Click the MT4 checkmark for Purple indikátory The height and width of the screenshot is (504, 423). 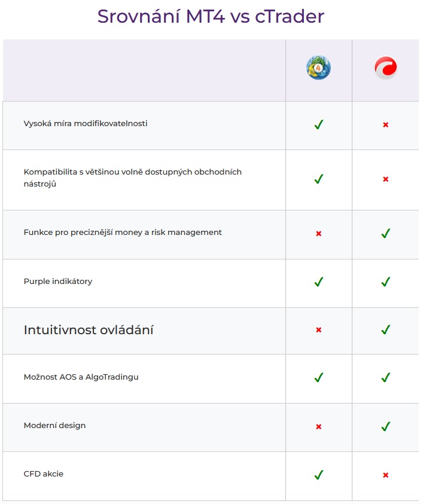point(319,282)
